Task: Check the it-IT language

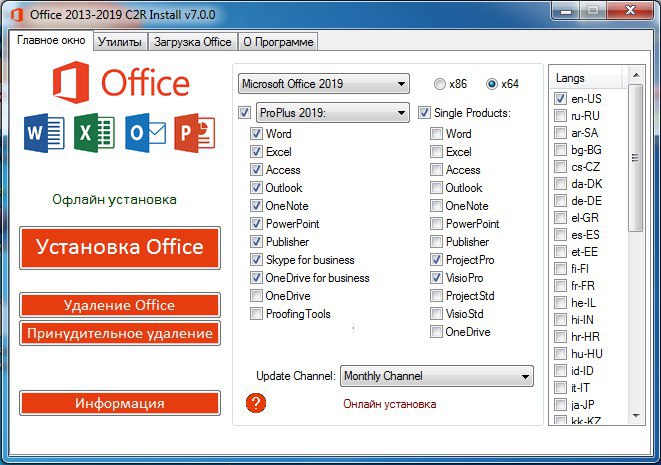Action: [560, 387]
